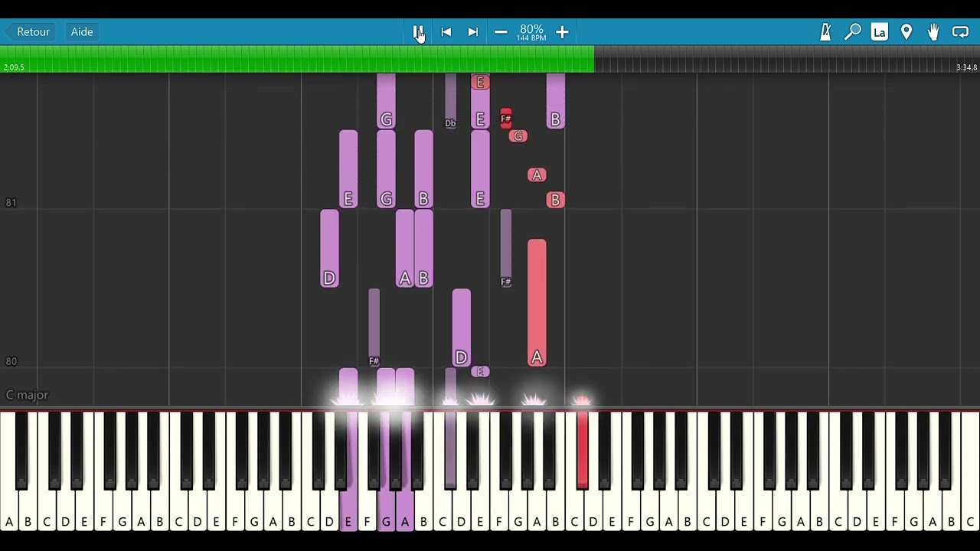Click the C major key label
This screenshot has width=980, height=551.
coord(27,395)
